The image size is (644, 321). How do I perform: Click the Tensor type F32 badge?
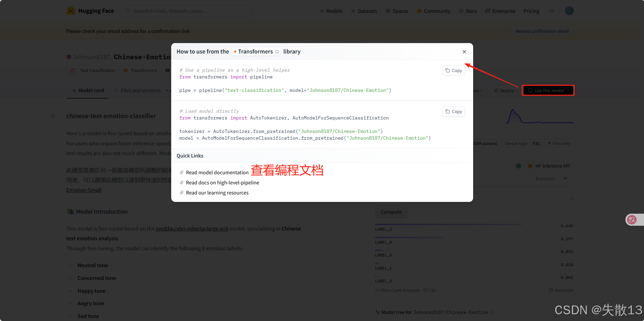click(522, 143)
